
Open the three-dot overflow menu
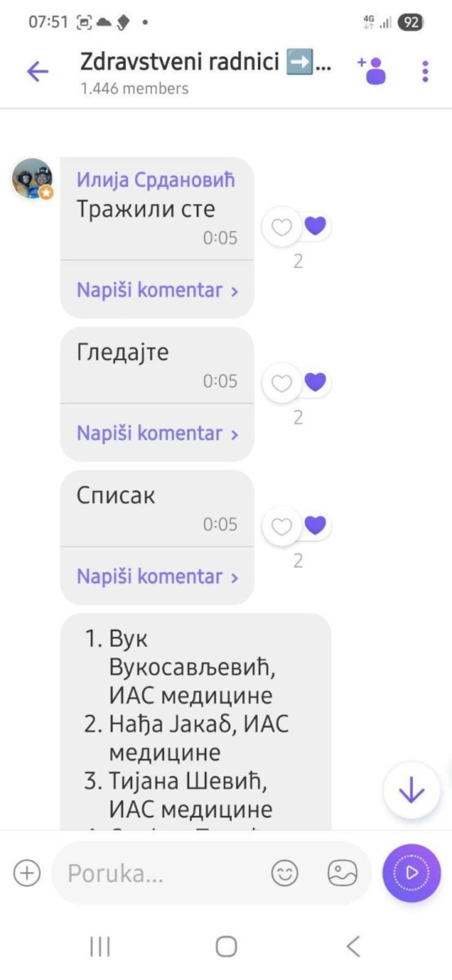[x=425, y=71]
